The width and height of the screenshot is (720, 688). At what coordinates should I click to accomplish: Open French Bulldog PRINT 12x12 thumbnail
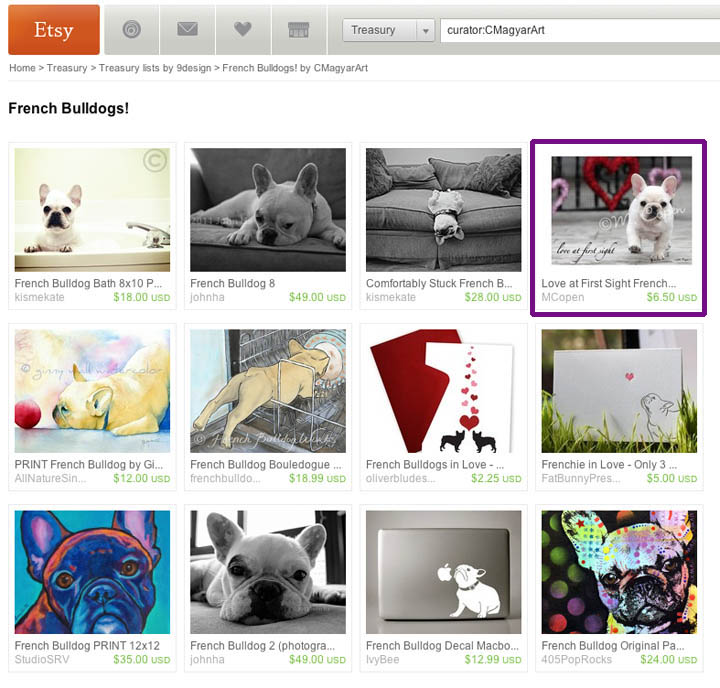(x=92, y=572)
